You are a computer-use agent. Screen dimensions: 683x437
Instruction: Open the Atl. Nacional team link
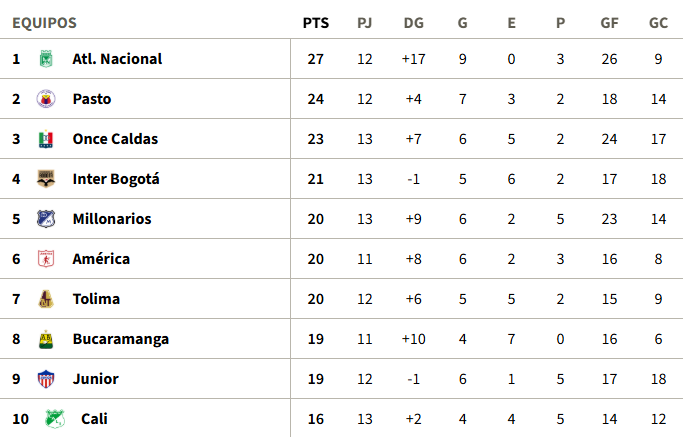point(117,59)
